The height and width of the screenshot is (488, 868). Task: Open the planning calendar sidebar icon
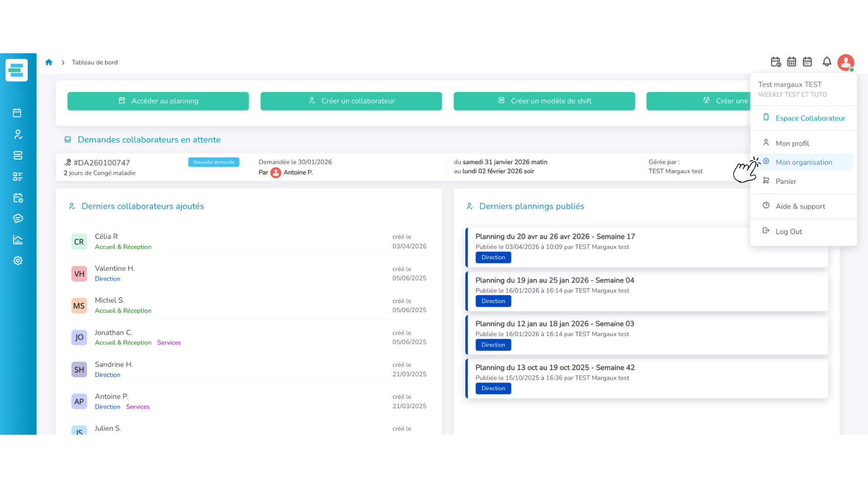[x=18, y=113]
